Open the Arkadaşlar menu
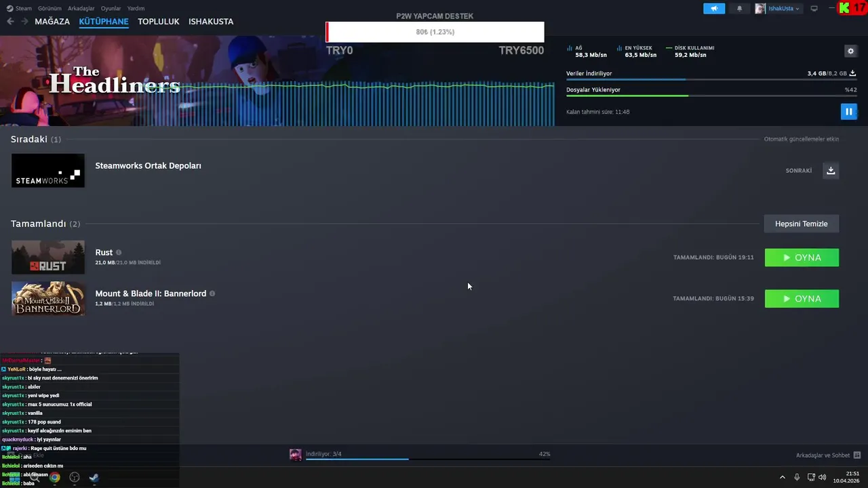The height and width of the screenshot is (488, 868). (81, 8)
